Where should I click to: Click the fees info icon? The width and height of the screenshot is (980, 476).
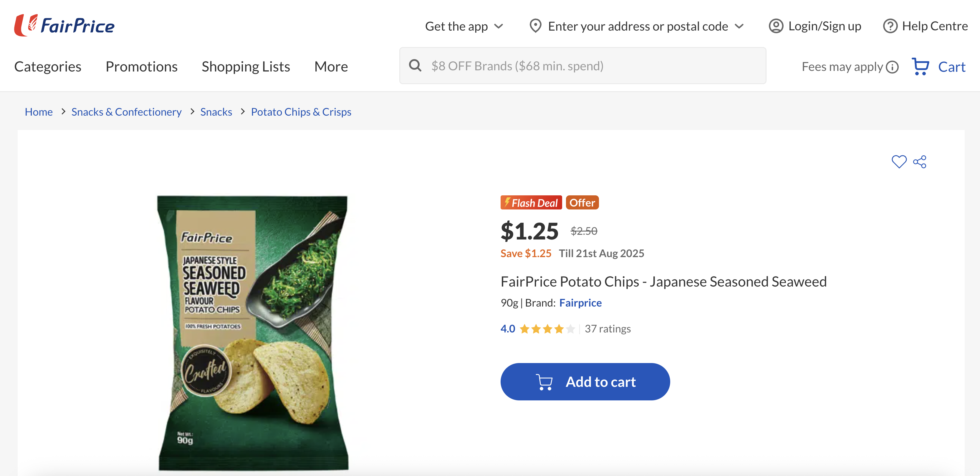892,67
